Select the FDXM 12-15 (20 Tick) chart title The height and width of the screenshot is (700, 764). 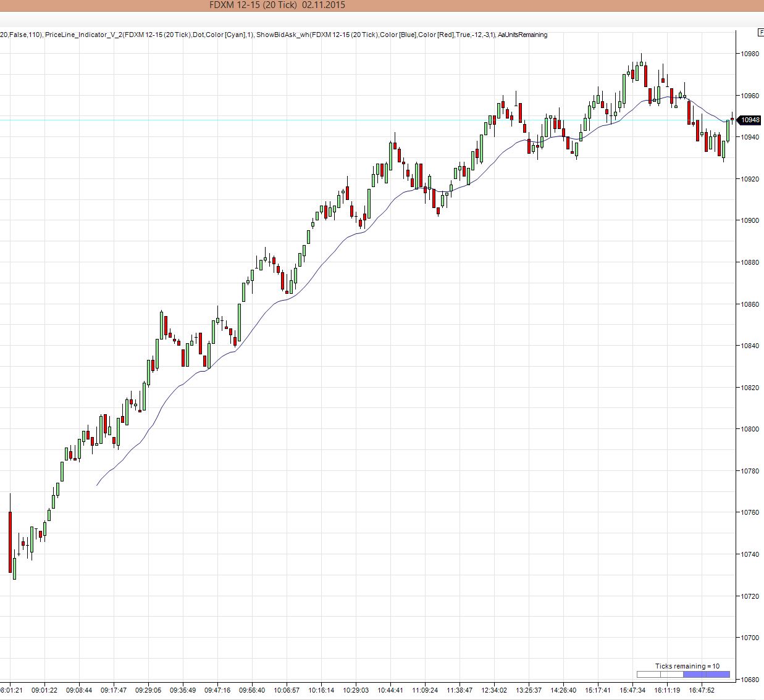tap(277, 5)
